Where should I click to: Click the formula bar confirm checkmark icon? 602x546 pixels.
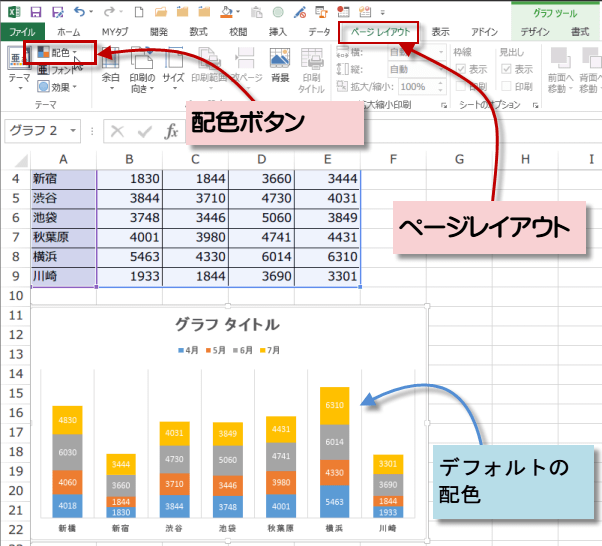point(144,132)
